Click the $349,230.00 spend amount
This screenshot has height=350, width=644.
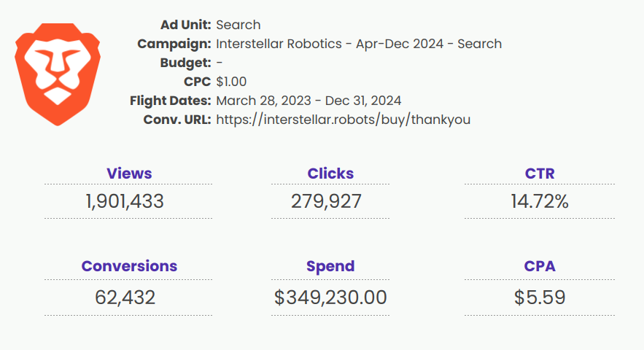(x=330, y=297)
